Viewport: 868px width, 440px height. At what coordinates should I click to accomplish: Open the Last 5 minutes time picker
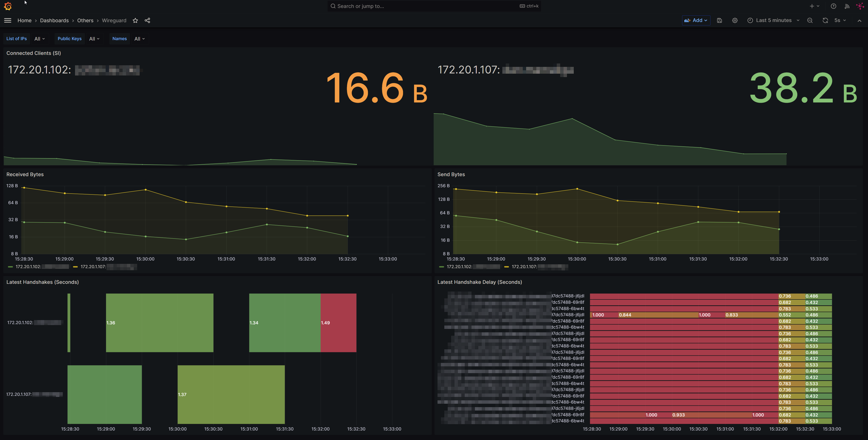tap(773, 21)
